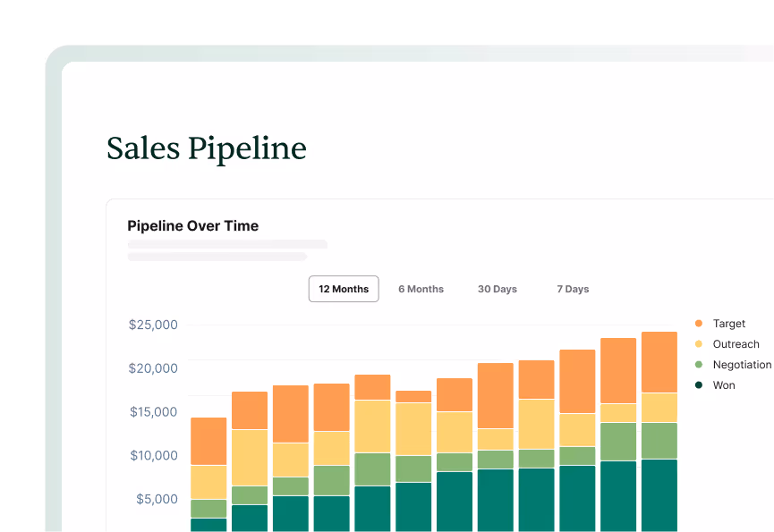Click the dark green Won segment of the last bar

659,495
